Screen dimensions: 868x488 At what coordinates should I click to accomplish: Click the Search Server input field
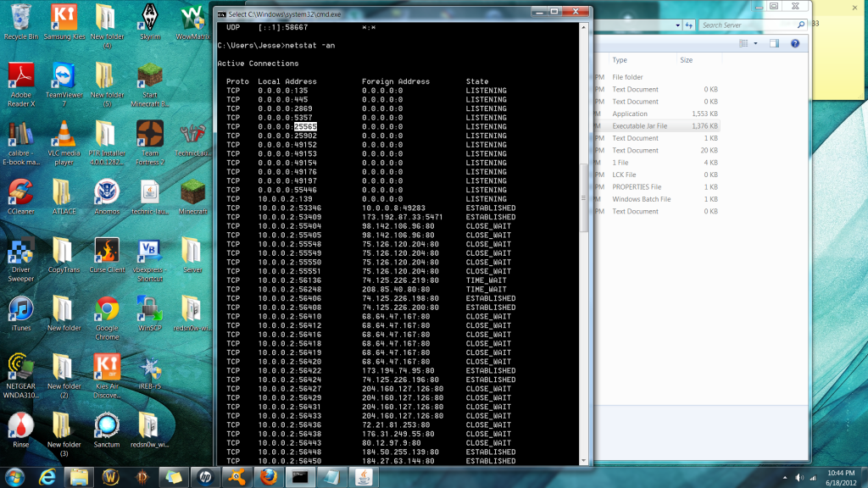(747, 25)
